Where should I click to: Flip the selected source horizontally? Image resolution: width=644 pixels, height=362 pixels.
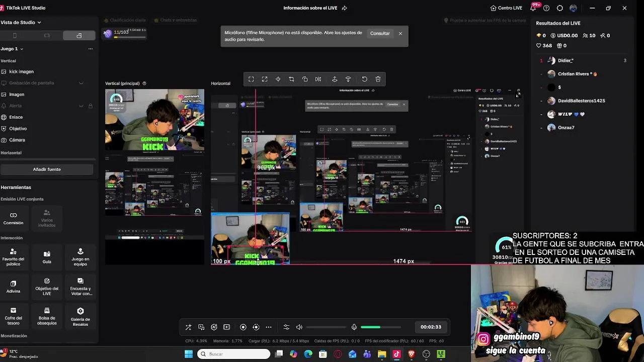point(318,79)
